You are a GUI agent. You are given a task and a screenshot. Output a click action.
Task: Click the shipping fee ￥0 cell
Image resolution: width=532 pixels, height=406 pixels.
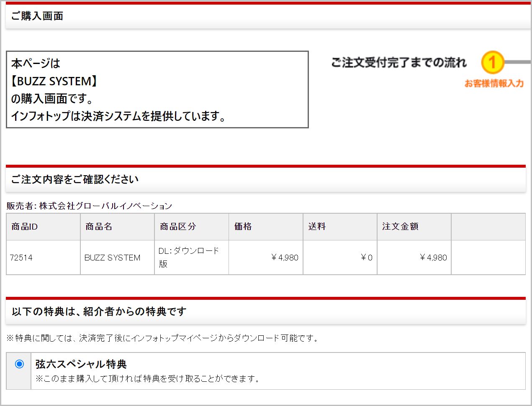(x=340, y=258)
